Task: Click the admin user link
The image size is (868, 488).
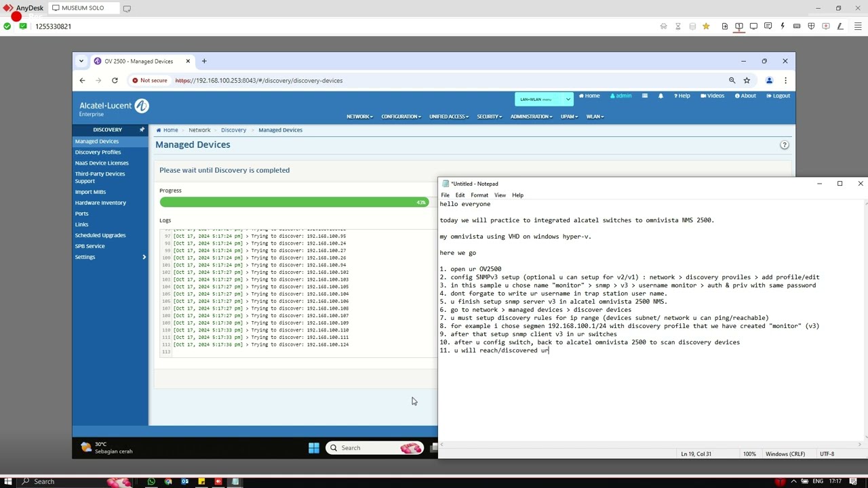Action: [620, 96]
